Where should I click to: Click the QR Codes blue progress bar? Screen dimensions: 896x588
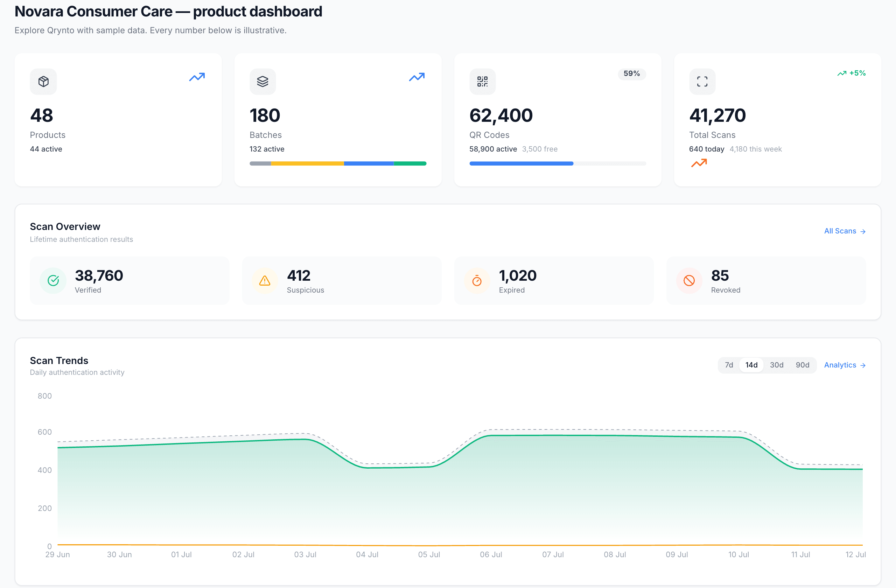(x=521, y=163)
